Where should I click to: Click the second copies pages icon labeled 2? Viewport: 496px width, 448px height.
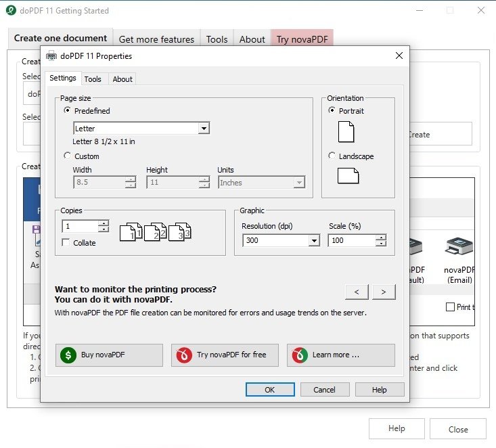155,231
